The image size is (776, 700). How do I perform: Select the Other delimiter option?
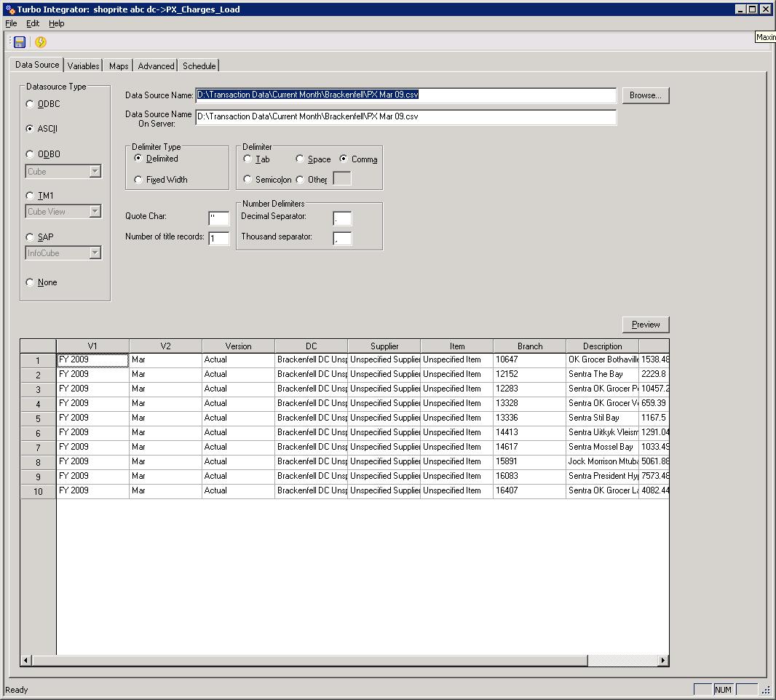coord(299,179)
